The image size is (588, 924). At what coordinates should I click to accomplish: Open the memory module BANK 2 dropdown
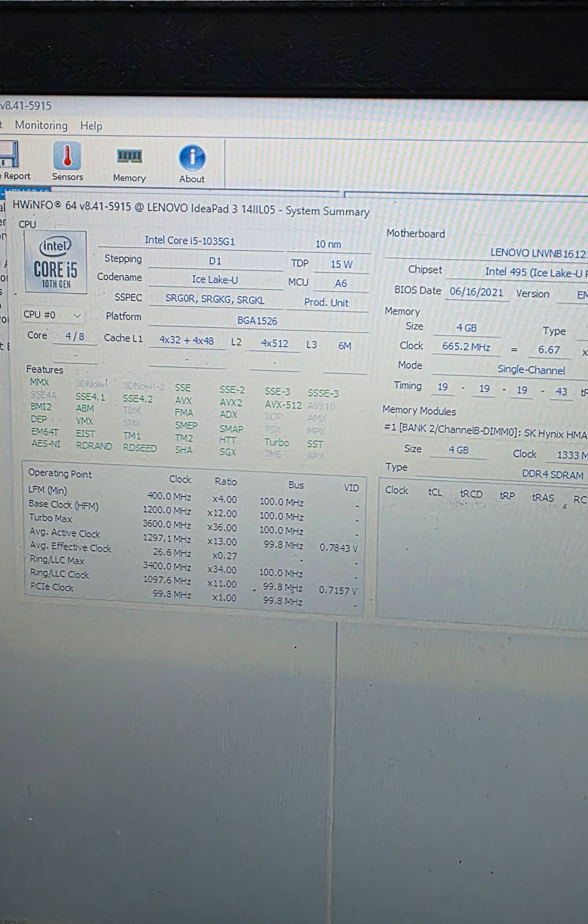pos(486,432)
